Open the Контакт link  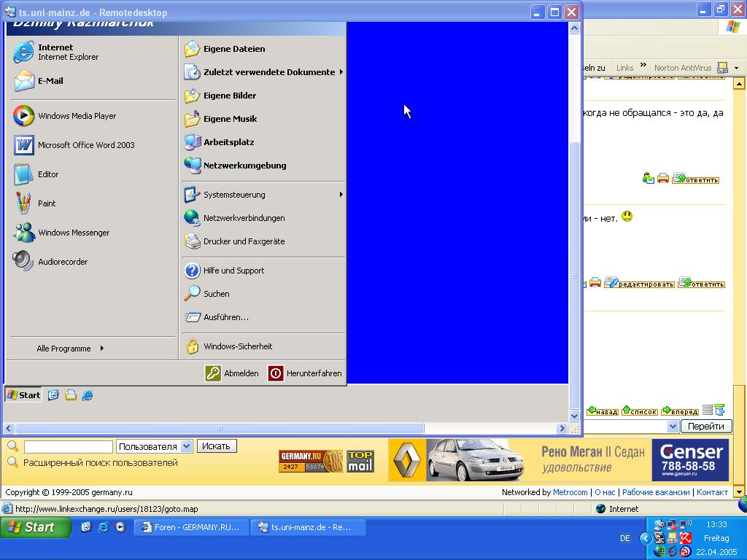[712, 492]
